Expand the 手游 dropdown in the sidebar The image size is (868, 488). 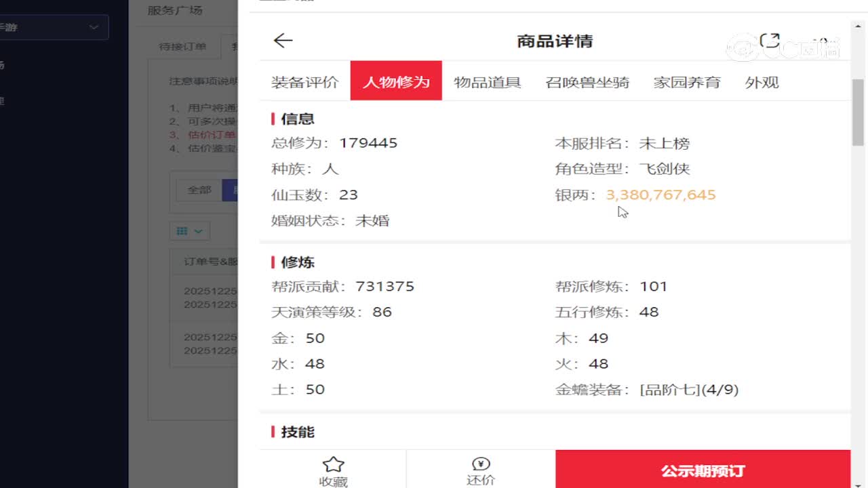click(x=54, y=27)
